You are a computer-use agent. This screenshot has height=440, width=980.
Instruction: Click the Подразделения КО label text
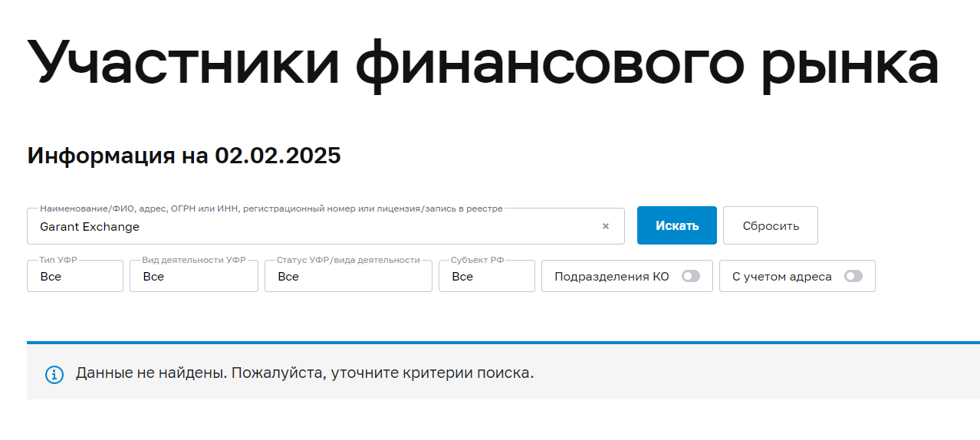point(612,277)
